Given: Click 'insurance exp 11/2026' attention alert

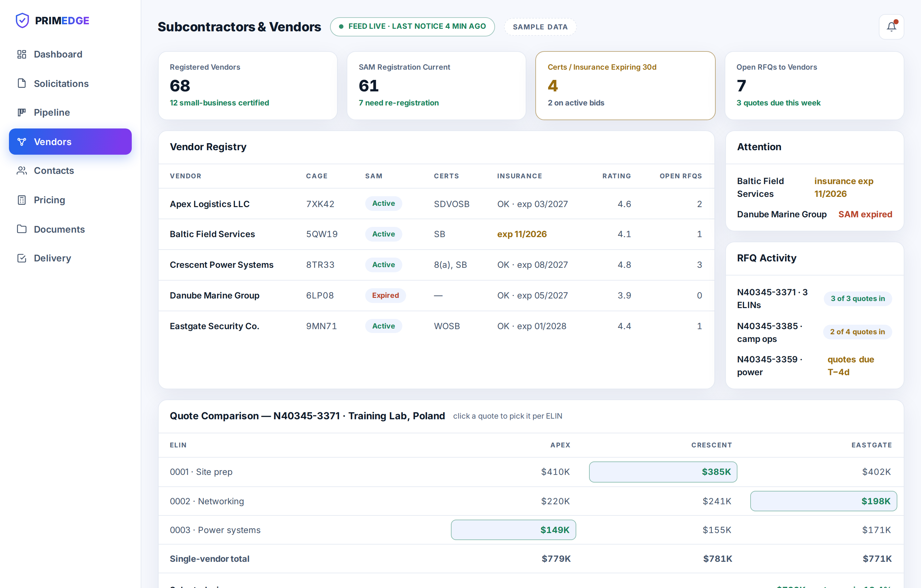Looking at the screenshot, I should point(844,187).
